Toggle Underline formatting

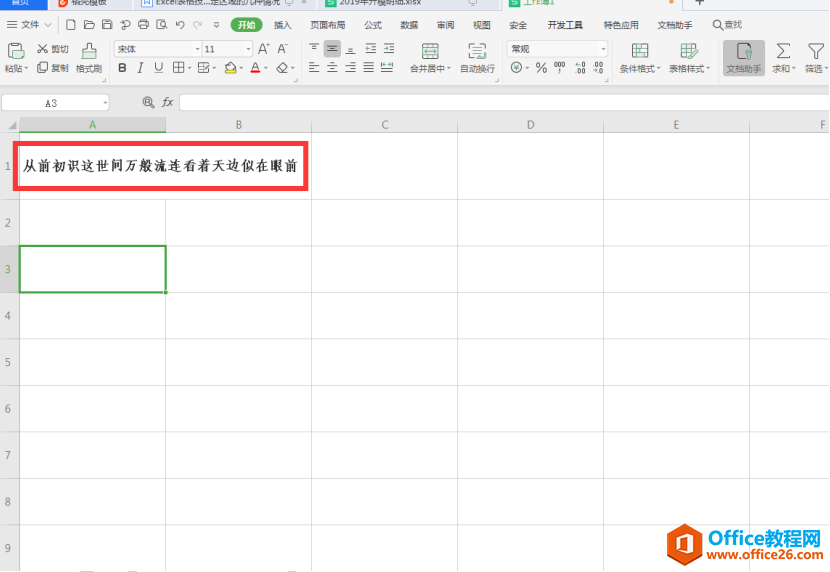pyautogui.click(x=158, y=68)
